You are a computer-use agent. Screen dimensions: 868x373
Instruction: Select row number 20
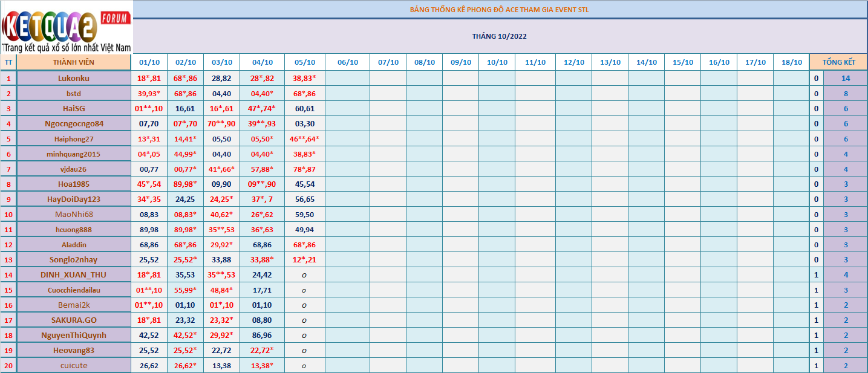click(x=8, y=365)
